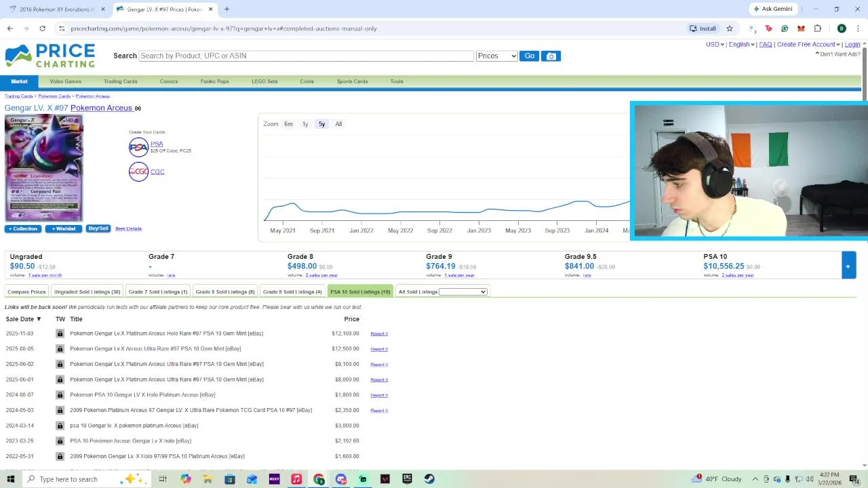The image size is (868, 488).
Task: Set chart zoom to All
Action: point(338,124)
